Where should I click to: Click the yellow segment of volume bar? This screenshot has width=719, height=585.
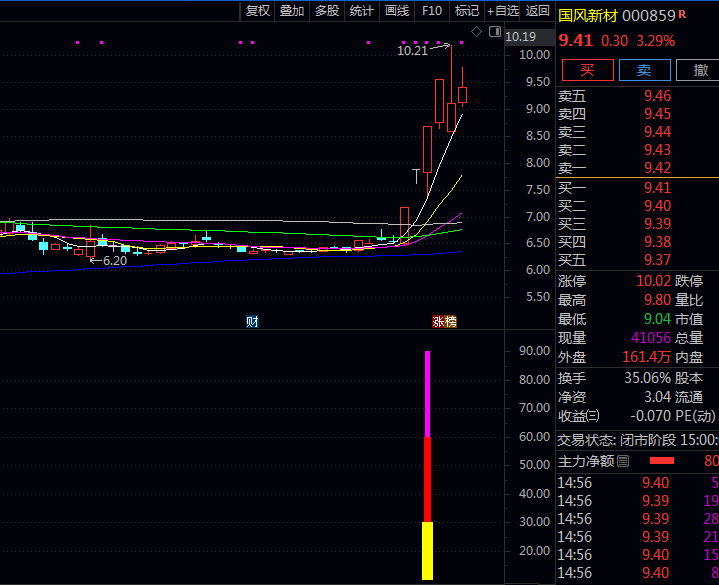[x=427, y=551]
